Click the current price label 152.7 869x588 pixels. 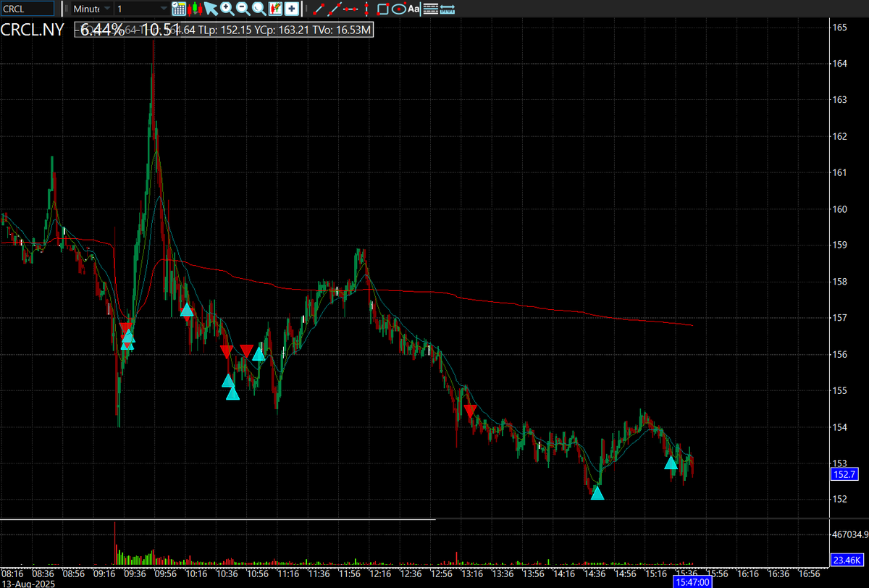[x=846, y=474]
